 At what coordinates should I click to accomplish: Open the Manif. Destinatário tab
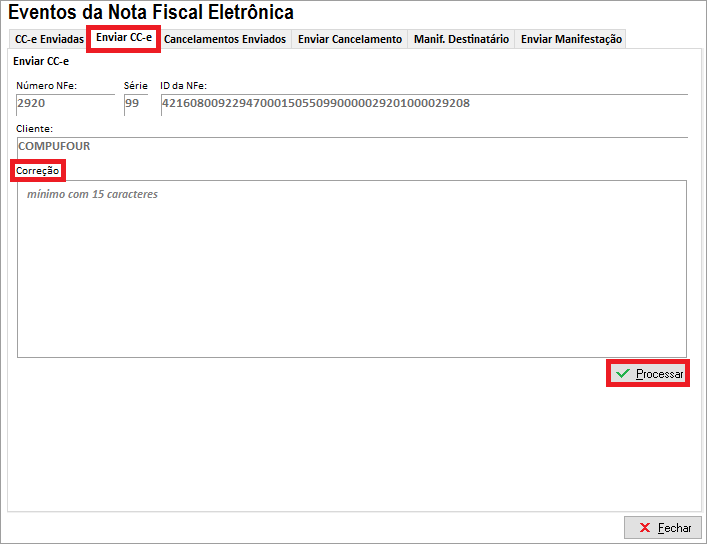461,39
